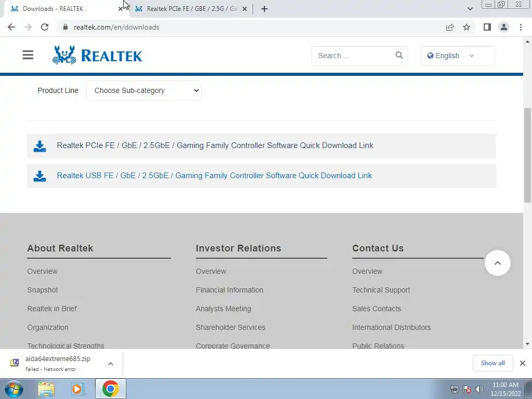Open Sales Contacts link
Screen dimensions: 532x399
(377, 309)
